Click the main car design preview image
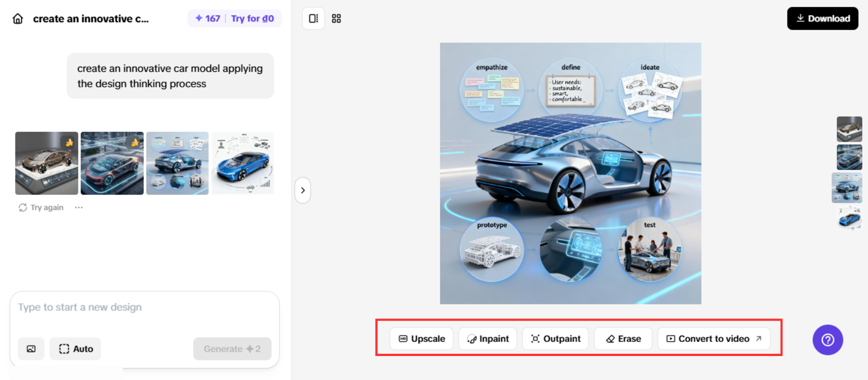The width and height of the screenshot is (868, 380). click(x=571, y=173)
